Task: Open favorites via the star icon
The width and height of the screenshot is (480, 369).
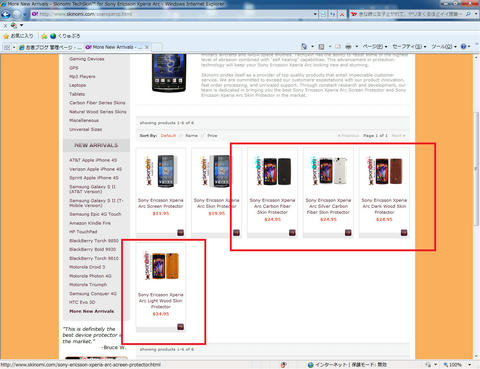Action: pos(6,36)
